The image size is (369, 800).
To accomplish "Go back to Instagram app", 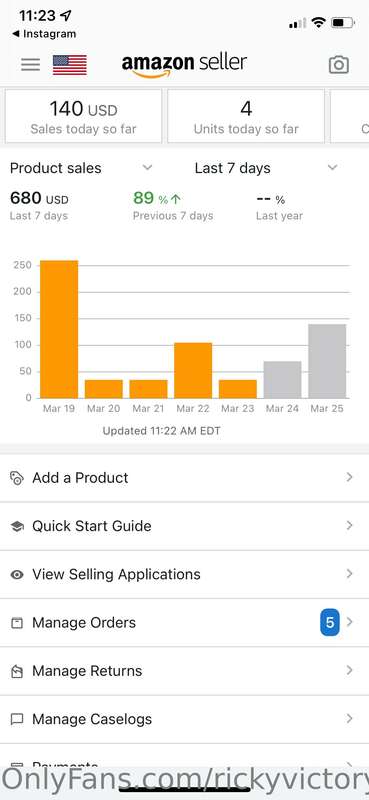I will [x=43, y=34].
